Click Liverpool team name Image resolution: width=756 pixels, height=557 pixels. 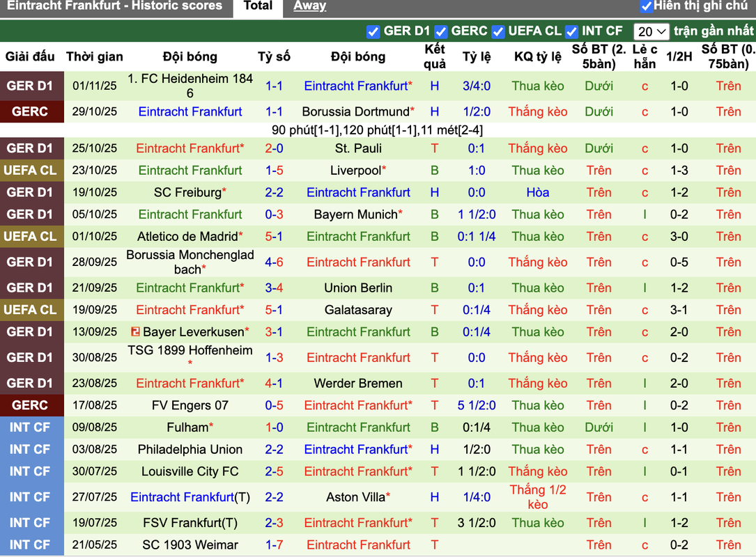click(356, 171)
